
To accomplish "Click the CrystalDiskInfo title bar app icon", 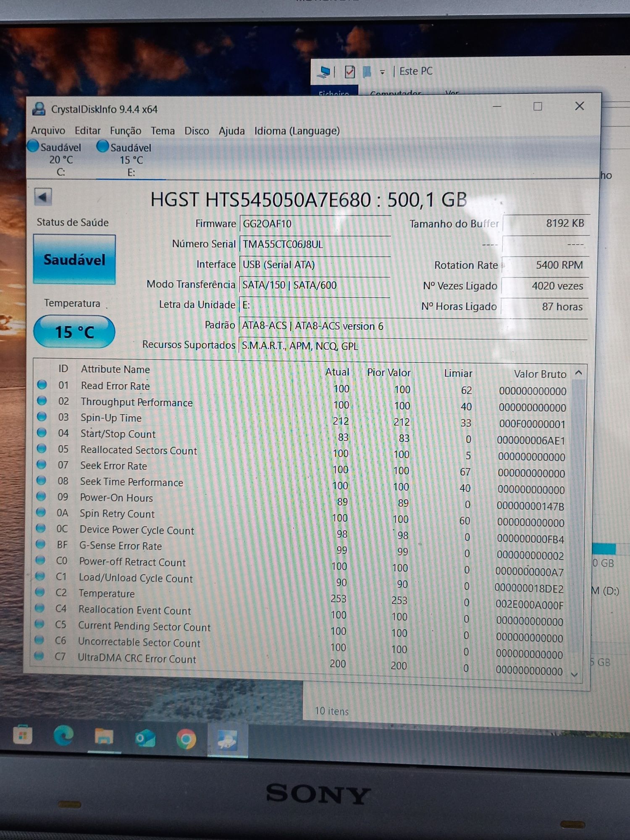I will (39, 109).
